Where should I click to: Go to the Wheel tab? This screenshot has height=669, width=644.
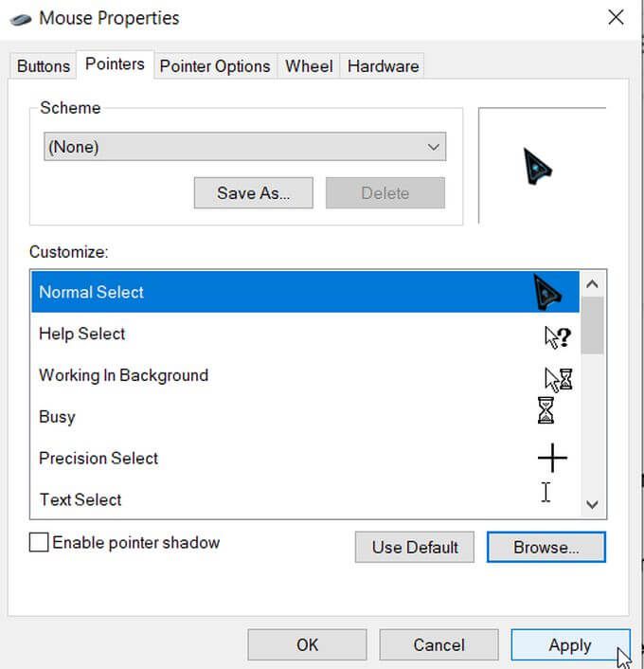click(309, 66)
